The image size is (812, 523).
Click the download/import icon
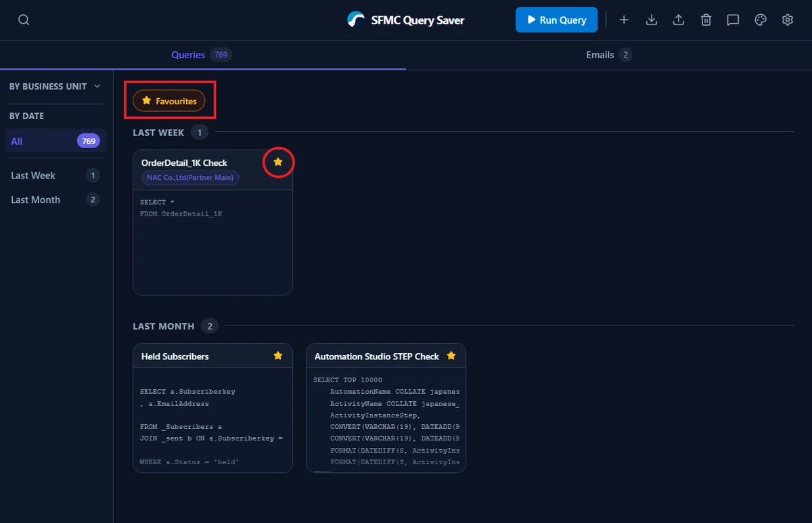pyautogui.click(x=652, y=20)
